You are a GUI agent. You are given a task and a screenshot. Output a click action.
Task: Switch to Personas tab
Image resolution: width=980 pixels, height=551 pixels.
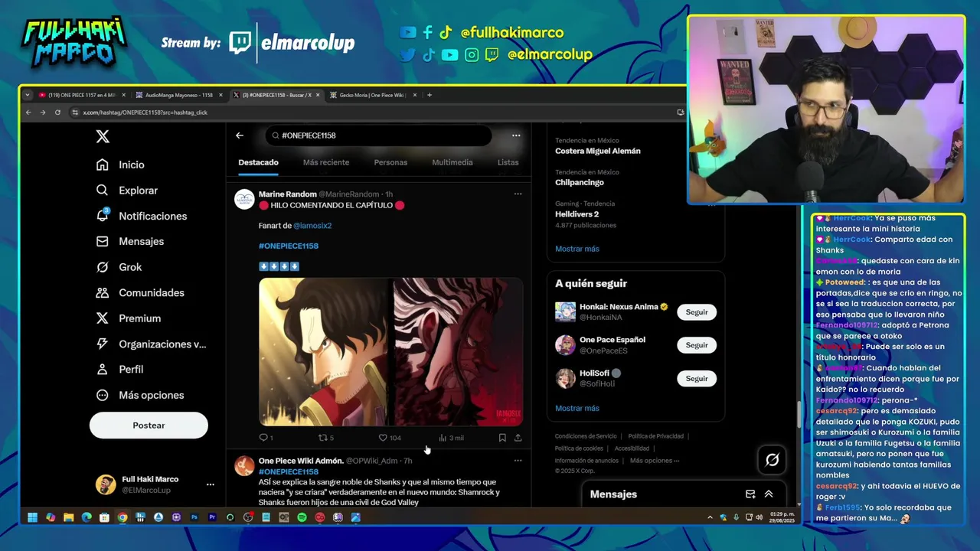[390, 162]
